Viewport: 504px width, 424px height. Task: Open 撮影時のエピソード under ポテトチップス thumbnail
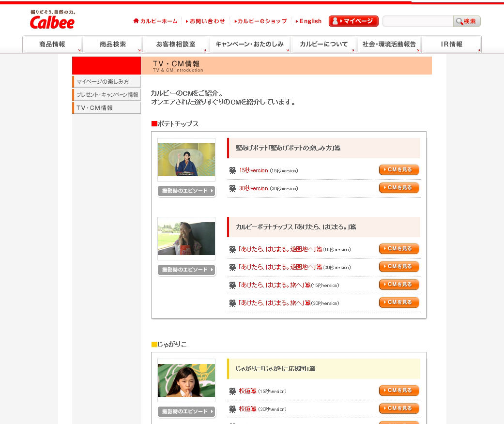pyautogui.click(x=186, y=270)
